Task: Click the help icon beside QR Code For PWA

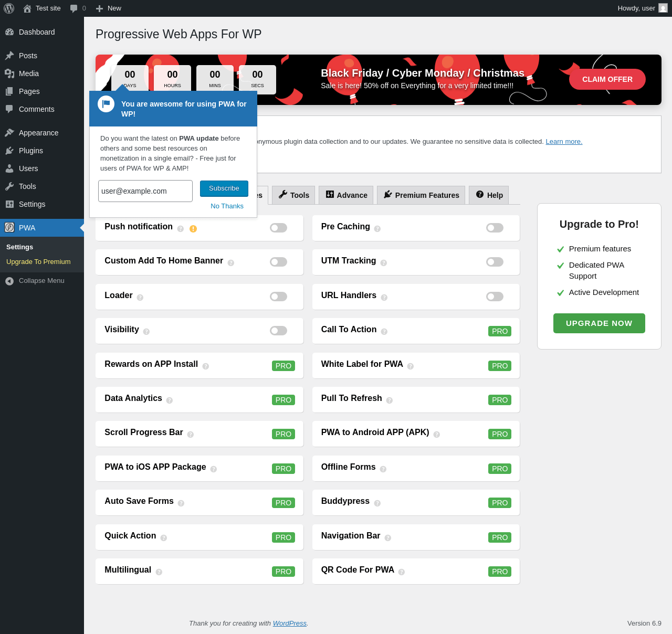Action: [x=402, y=572]
